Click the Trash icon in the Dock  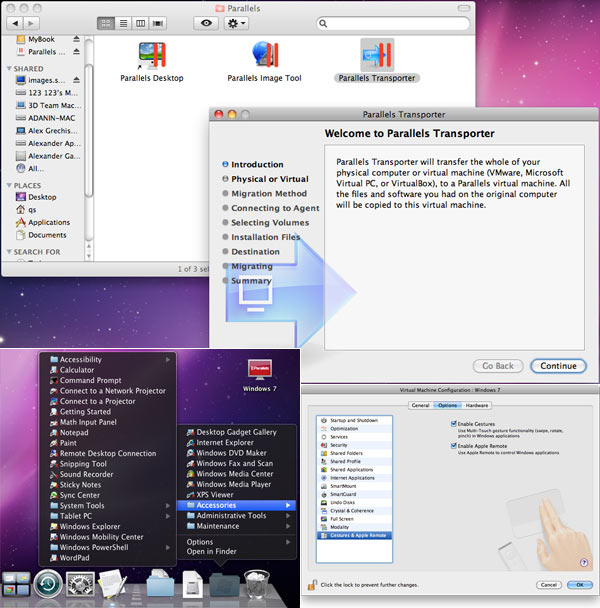(x=257, y=586)
